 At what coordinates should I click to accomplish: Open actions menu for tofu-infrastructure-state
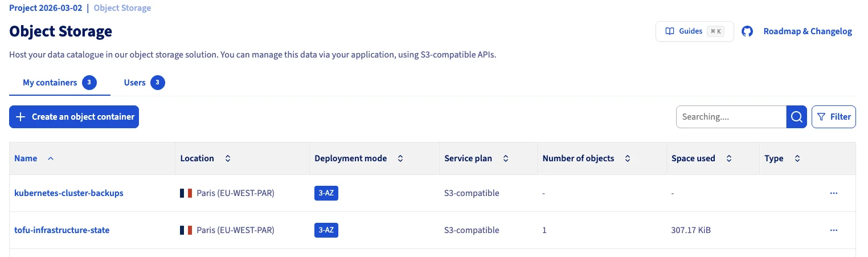pyautogui.click(x=834, y=230)
